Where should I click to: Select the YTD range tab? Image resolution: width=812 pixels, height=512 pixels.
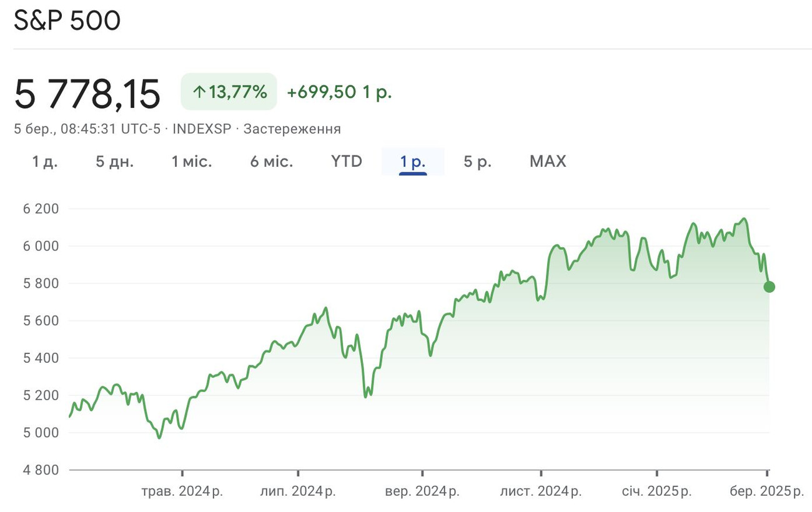[347, 162]
